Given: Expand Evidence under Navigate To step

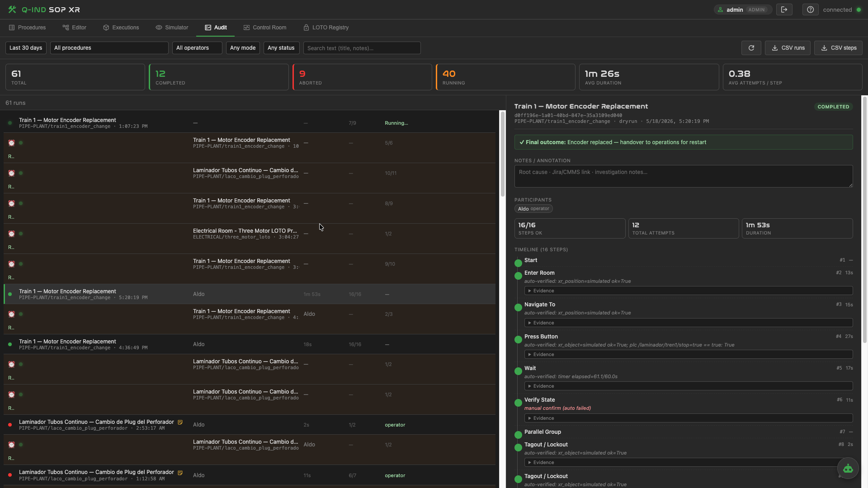Looking at the screenshot, I should [689, 323].
